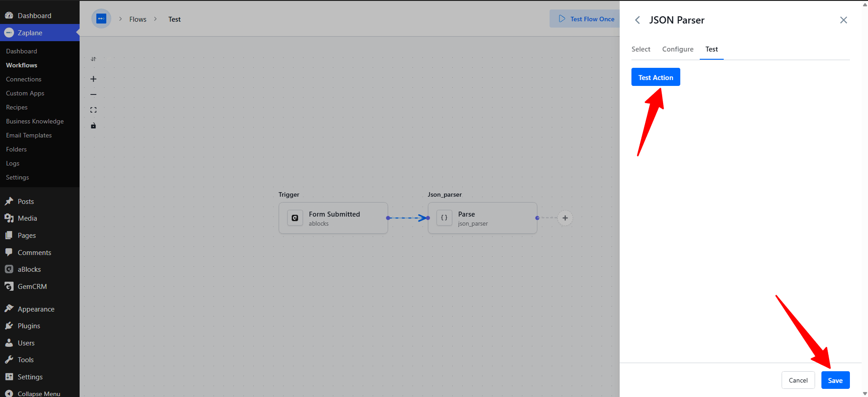Click the aBlocks icon in trigger node
Screen dimensions: 868x397
click(295, 218)
